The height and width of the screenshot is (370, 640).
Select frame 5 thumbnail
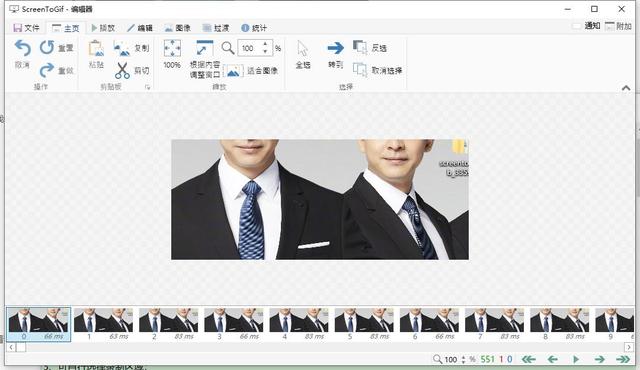click(364, 324)
